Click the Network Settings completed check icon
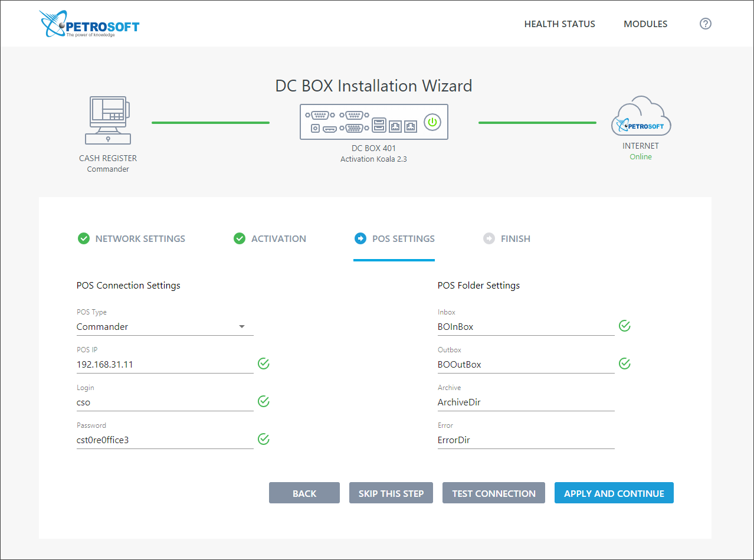Viewport: 754px width, 560px height. pos(84,238)
